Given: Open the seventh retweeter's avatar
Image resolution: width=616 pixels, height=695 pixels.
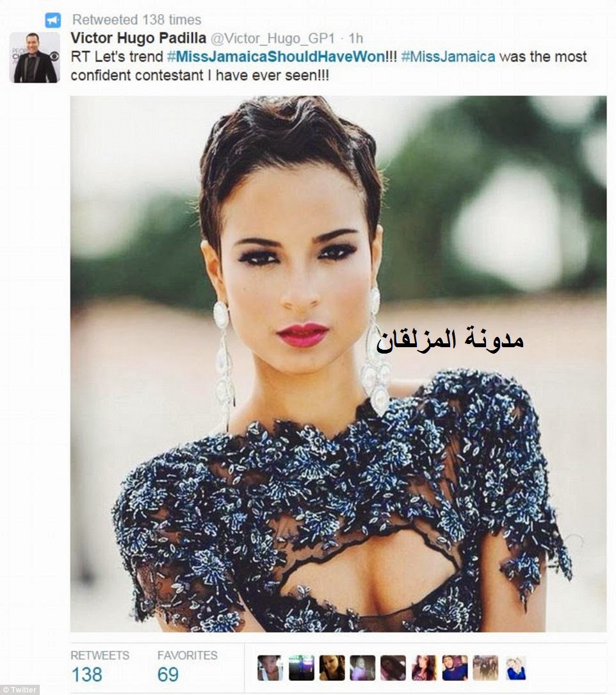Looking at the screenshot, I should pos(455,668).
